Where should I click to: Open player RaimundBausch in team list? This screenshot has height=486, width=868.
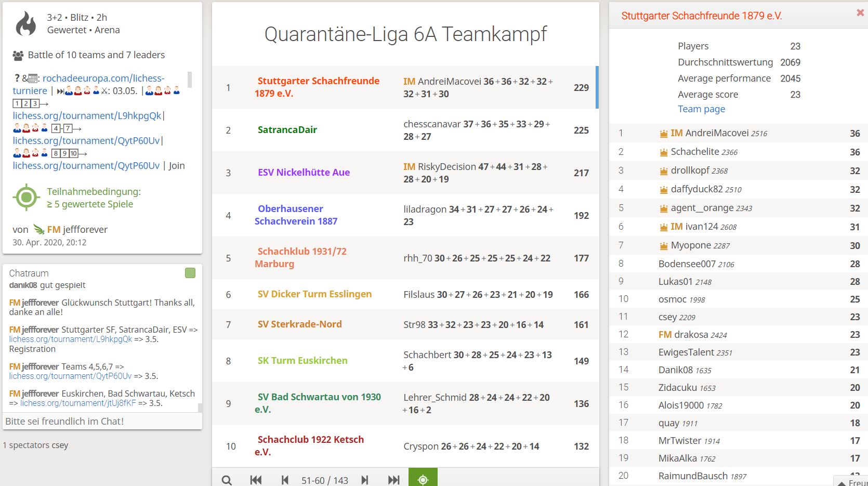click(738, 476)
